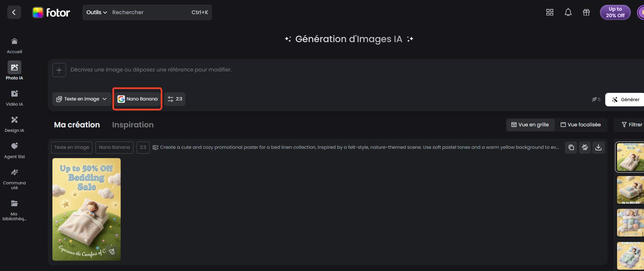Open Design IA tools
The image size is (644, 271).
pos(14,123)
